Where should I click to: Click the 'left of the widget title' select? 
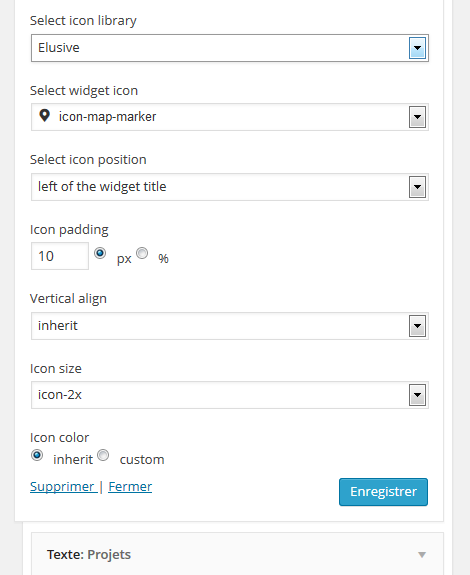(x=230, y=187)
